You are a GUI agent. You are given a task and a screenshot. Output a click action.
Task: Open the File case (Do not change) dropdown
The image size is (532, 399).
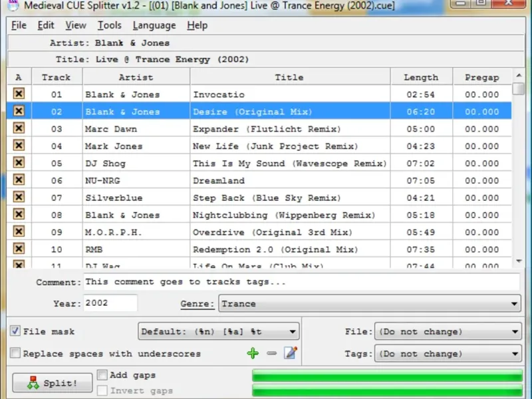tap(448, 331)
